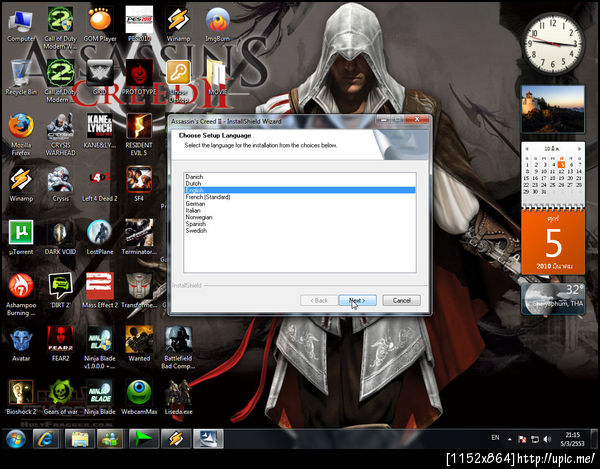
Task: Select the CRYSIS WARHEAD shortcut
Action: tap(60, 134)
